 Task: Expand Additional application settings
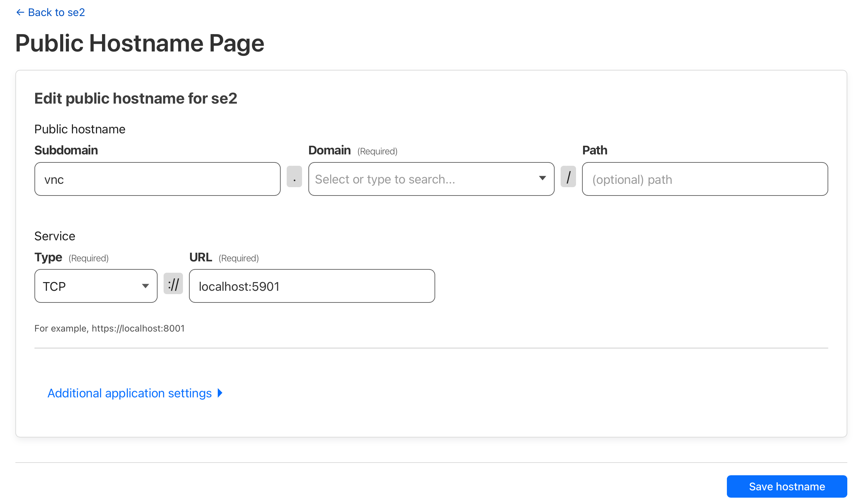(x=129, y=393)
